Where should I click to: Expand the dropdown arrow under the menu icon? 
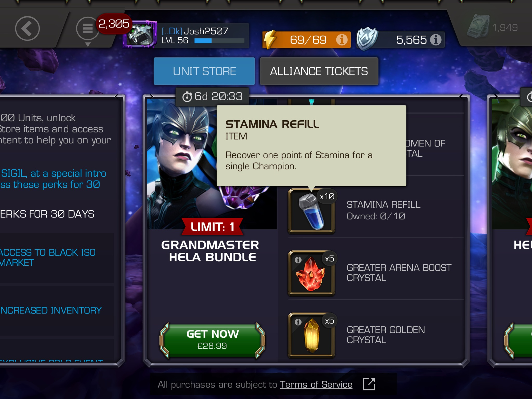(88, 44)
